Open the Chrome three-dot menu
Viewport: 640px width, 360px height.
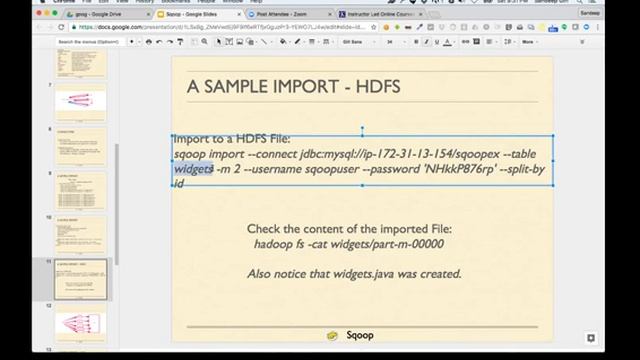pos(598,27)
